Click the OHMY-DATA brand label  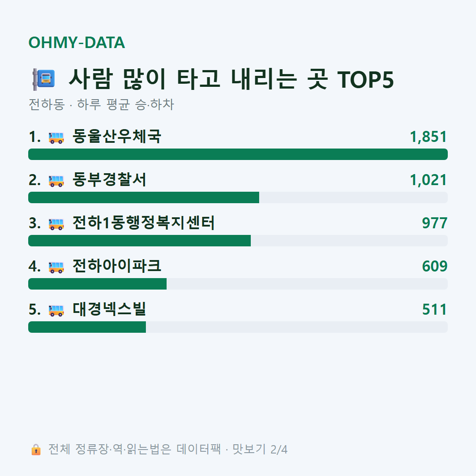click(77, 42)
